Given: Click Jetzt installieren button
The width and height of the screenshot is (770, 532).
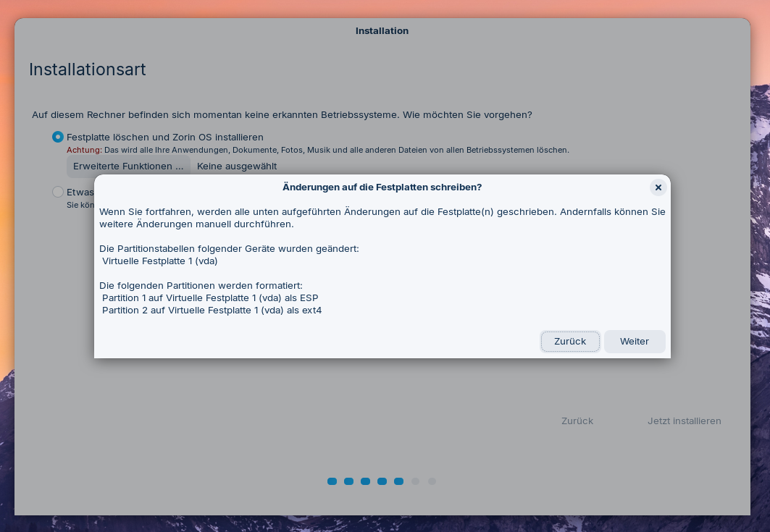Looking at the screenshot, I should pos(684,421).
